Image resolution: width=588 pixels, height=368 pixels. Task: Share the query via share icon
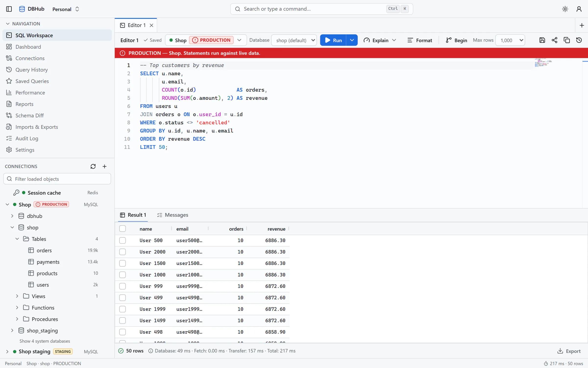[x=554, y=40]
